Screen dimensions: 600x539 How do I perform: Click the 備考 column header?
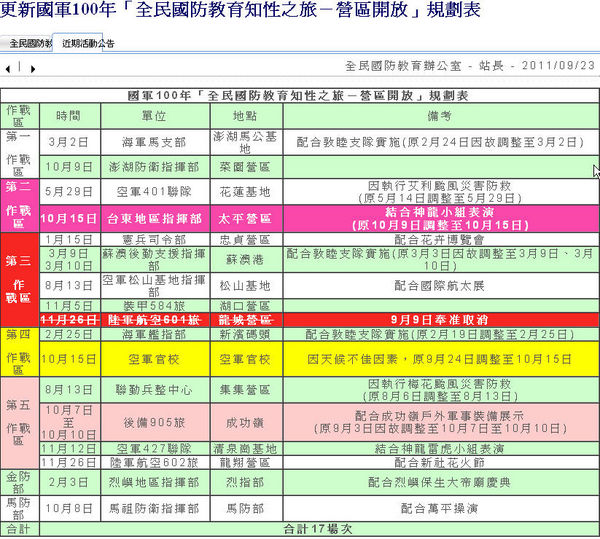(x=430, y=115)
